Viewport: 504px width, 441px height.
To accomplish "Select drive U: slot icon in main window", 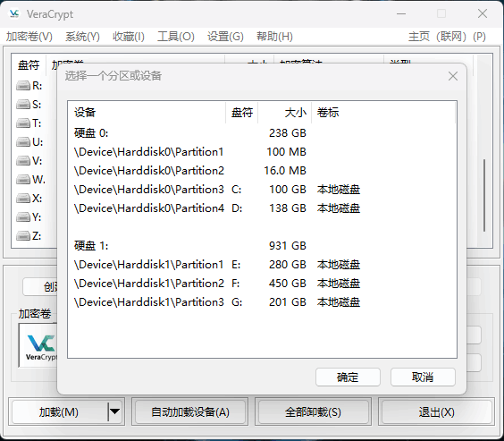I will click(23, 142).
